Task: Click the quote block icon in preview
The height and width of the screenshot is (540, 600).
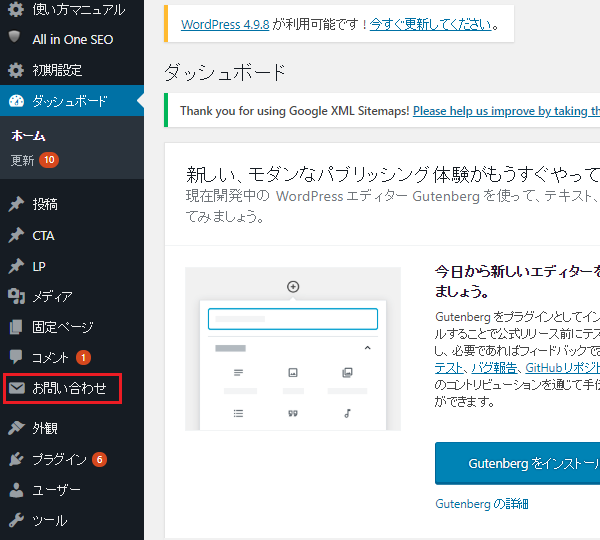Action: [293, 413]
